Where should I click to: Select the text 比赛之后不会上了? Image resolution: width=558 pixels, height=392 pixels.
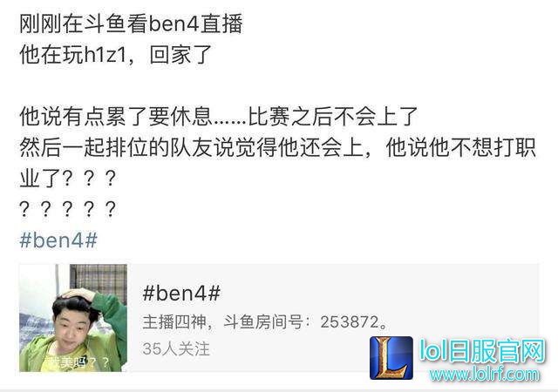[x=332, y=117]
